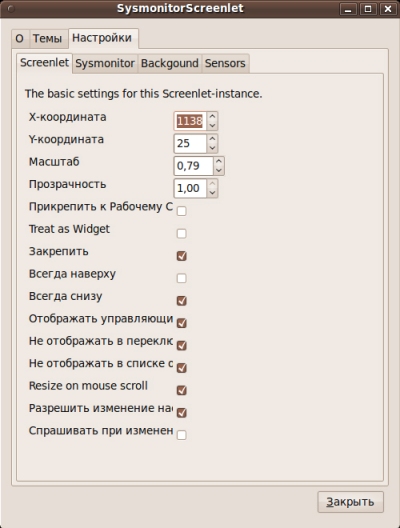Switch to the Sysmonitor tab
Screen dimensions: 400x528
pyautogui.click(x=105, y=63)
